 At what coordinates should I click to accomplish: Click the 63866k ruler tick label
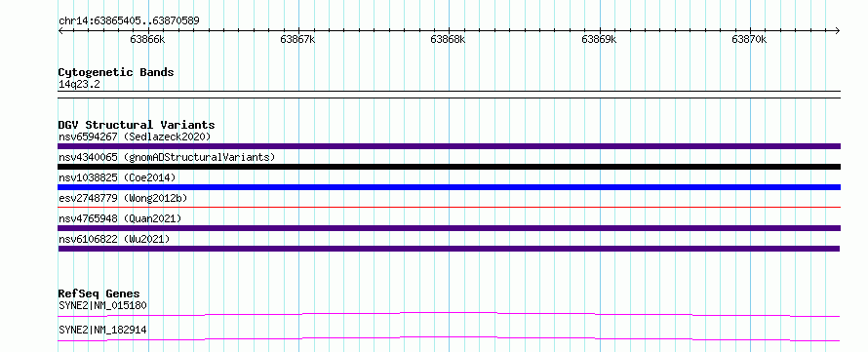[147, 39]
